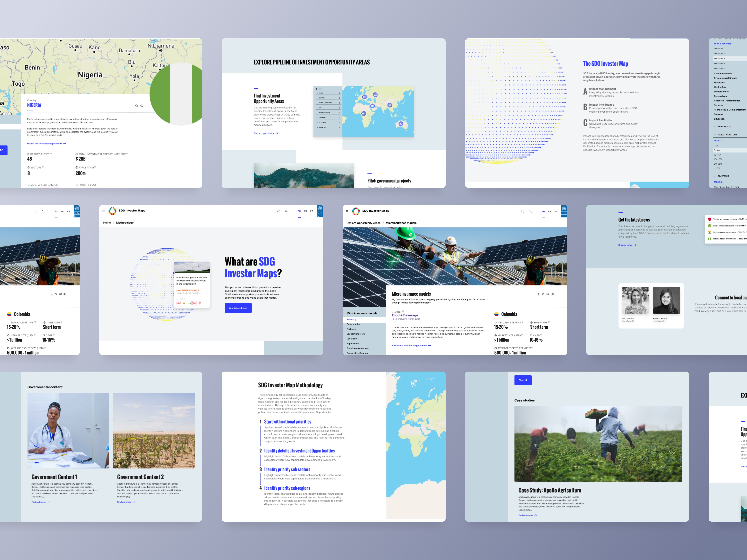Click compare columns icon beside Microinsurance title
Screen dimensions: 747x560
pos(552,294)
